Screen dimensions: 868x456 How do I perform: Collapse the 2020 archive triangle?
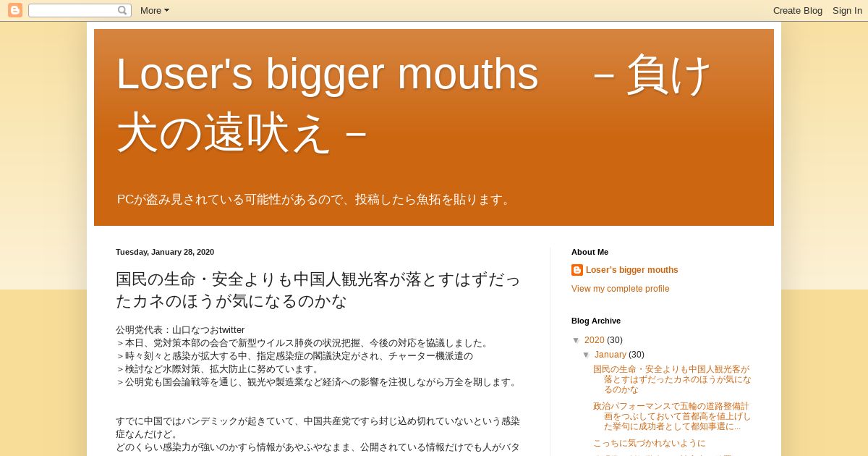coord(576,340)
